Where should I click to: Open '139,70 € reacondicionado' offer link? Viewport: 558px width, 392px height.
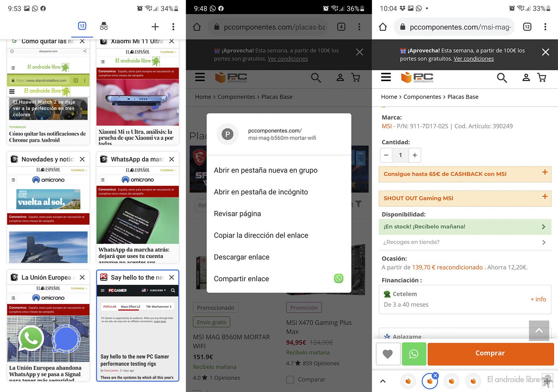(447, 267)
